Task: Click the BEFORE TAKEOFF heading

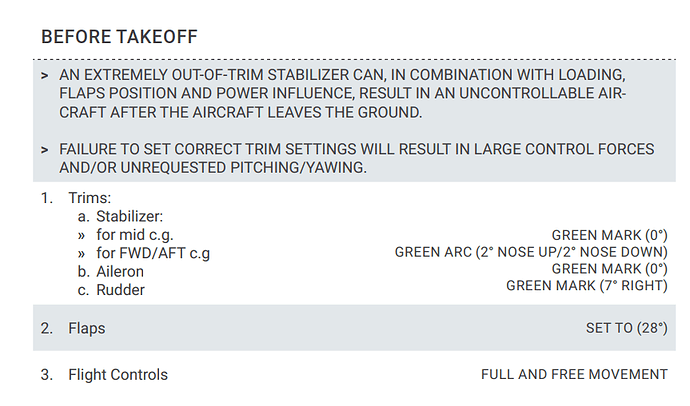Action: (119, 37)
